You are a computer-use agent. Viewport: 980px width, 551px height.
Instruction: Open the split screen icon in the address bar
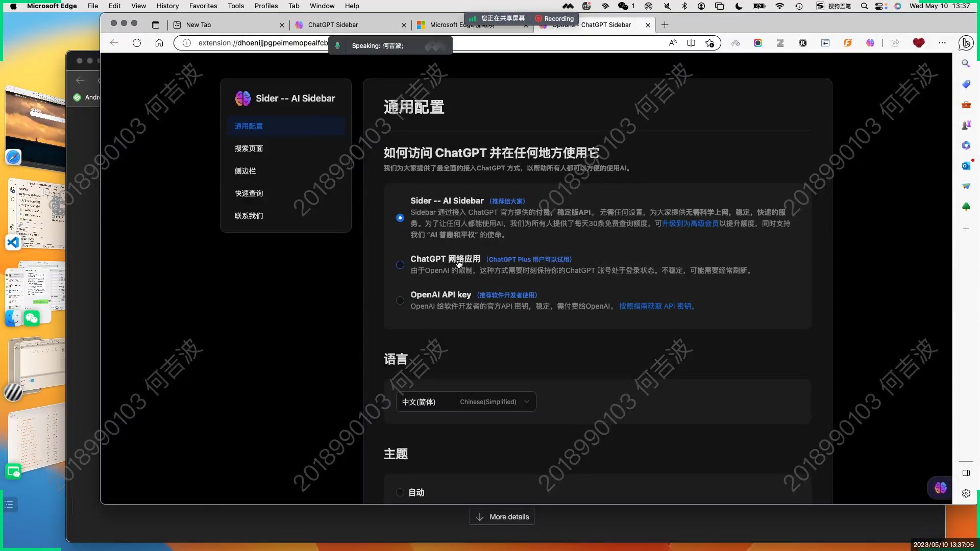pyautogui.click(x=691, y=43)
